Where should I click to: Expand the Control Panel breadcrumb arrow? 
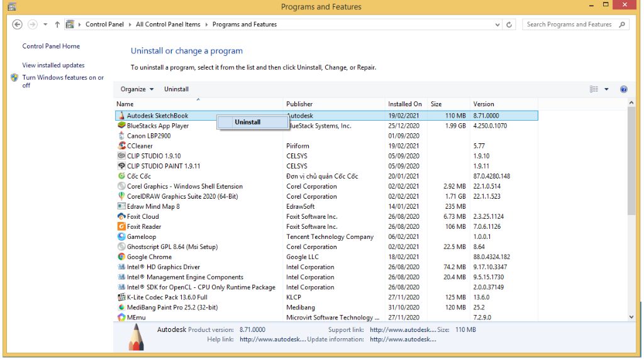[x=130, y=25]
